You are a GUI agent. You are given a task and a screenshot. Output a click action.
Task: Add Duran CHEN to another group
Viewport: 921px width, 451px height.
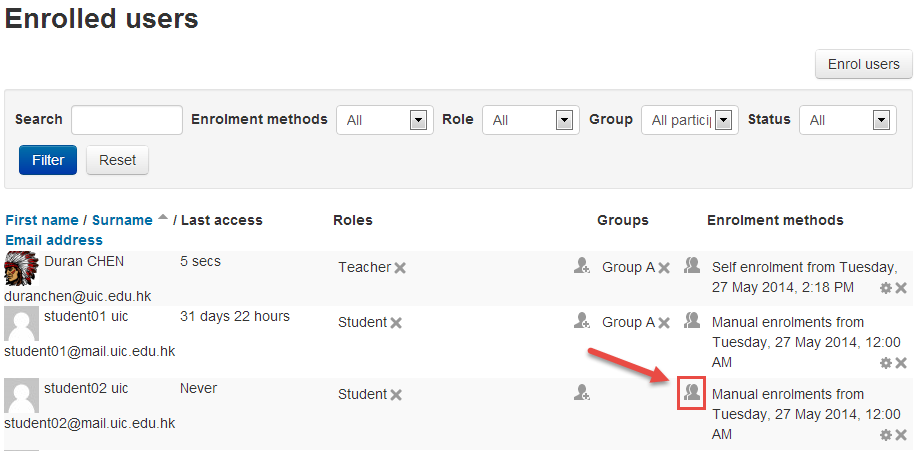pos(691,266)
